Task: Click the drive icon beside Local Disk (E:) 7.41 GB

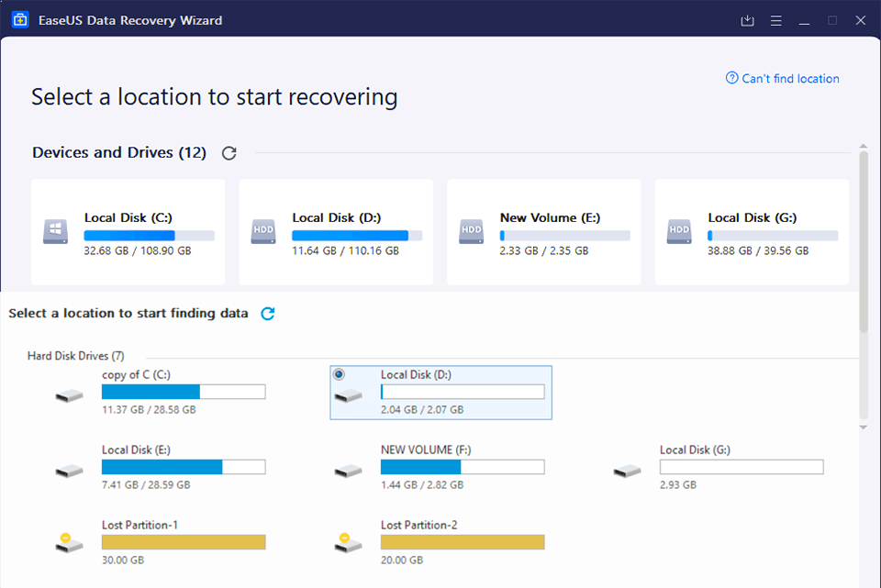Action: (x=69, y=471)
